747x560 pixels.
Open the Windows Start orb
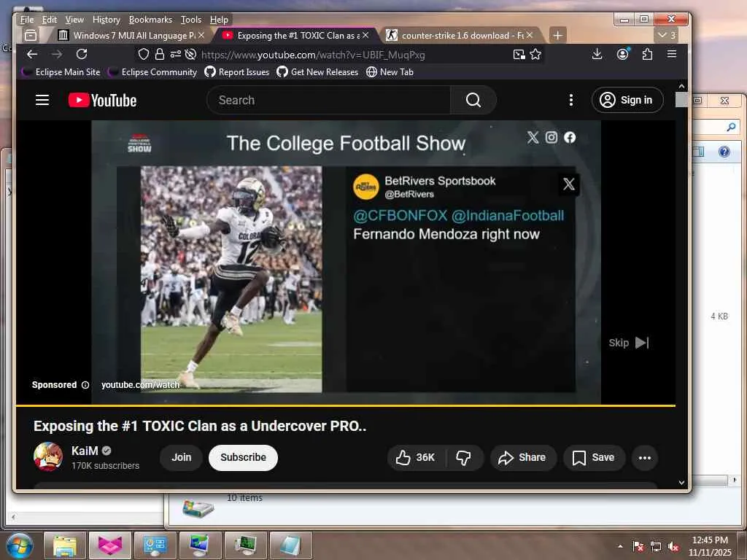tap(20, 545)
